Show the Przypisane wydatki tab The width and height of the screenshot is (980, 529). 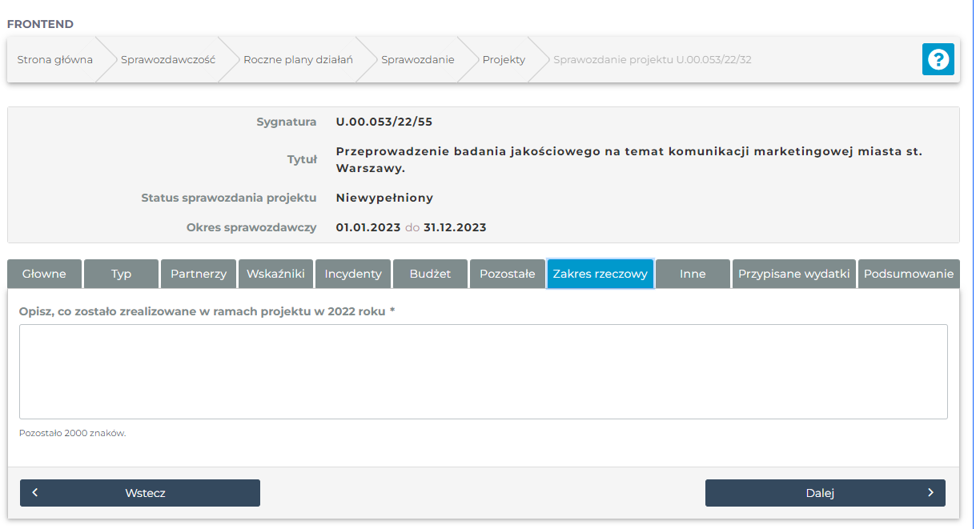(x=793, y=274)
